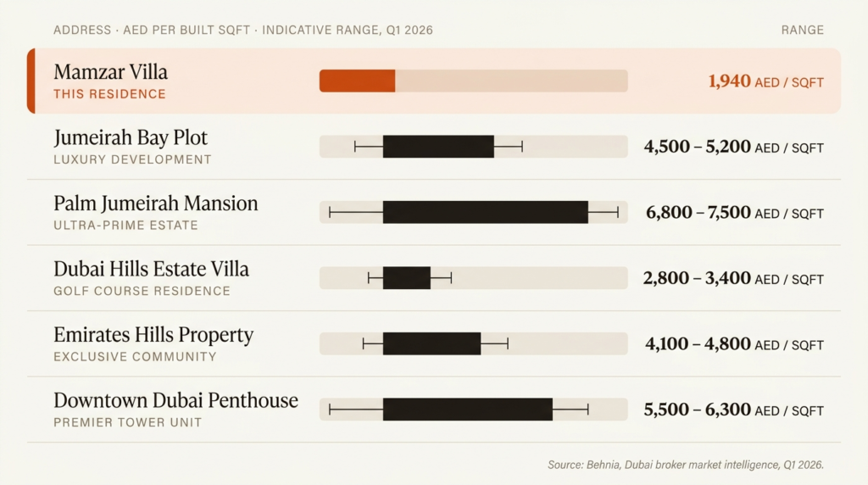Viewport: 868px width, 485px height.
Task: Select the Jumeirah Bay Plot row title
Action: tap(131, 137)
